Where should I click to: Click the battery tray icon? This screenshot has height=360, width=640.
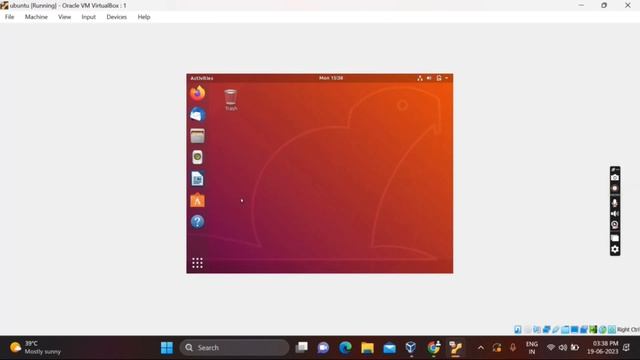coord(575,348)
